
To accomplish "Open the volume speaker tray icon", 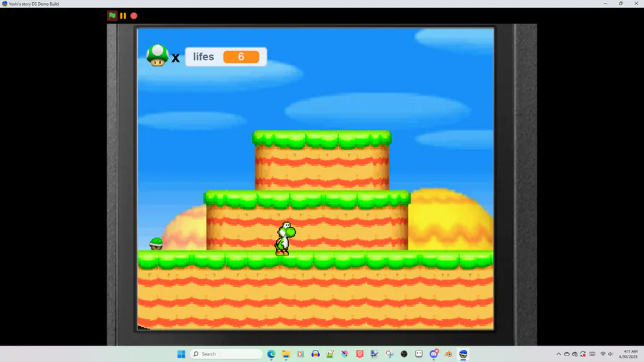I will 611,354.
